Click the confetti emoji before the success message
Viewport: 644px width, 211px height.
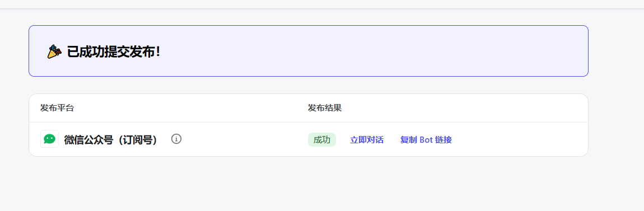54,52
